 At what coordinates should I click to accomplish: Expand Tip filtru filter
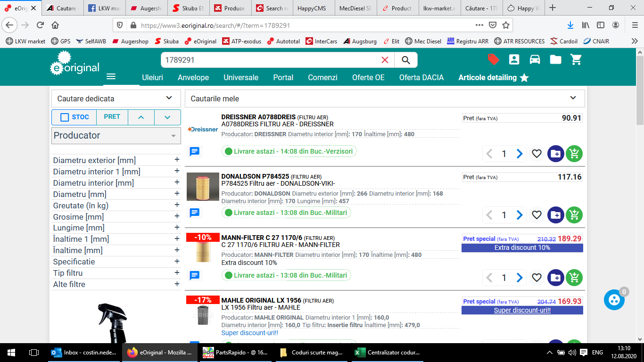116,273
